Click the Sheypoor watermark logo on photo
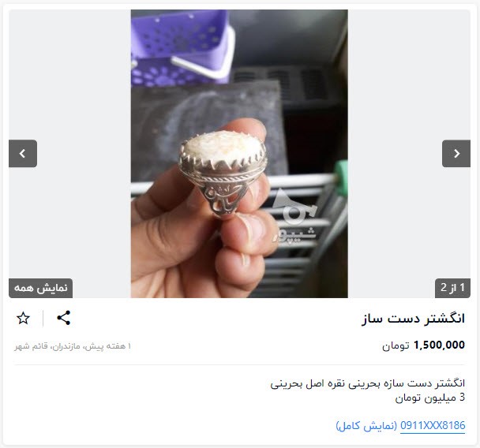Viewport: 480px width, 448px height. click(x=294, y=218)
